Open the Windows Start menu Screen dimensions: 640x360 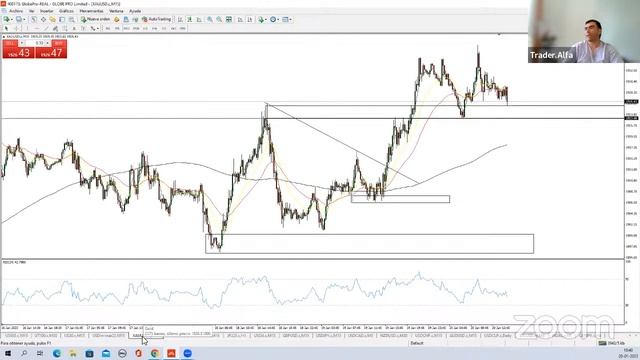tap(8, 353)
